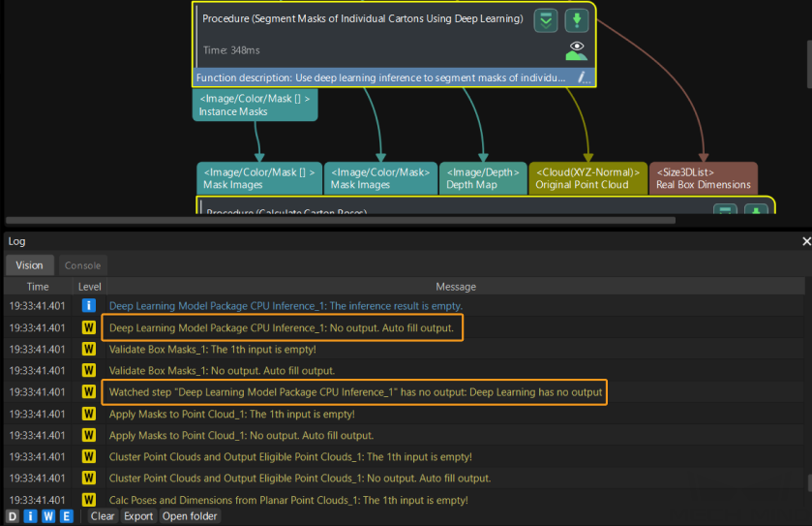Clear the log messages
This screenshot has height=526, width=812.
[x=103, y=516]
